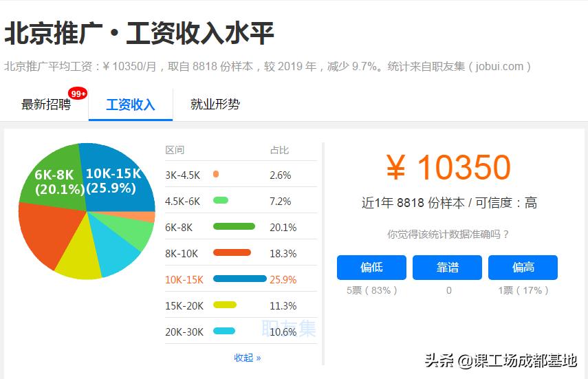Select the 工资收入 tab

131,105
